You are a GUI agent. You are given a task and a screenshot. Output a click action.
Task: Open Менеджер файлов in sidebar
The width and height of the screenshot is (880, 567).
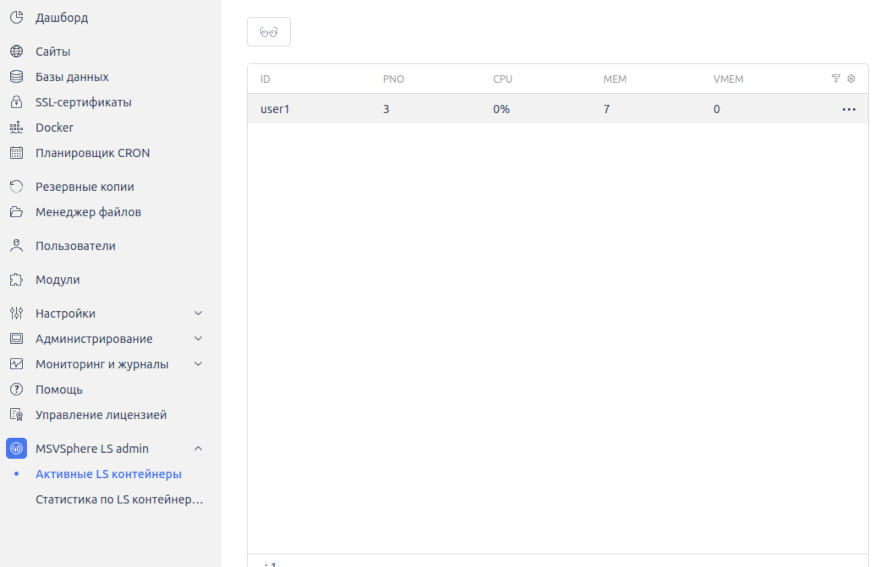pos(88,212)
